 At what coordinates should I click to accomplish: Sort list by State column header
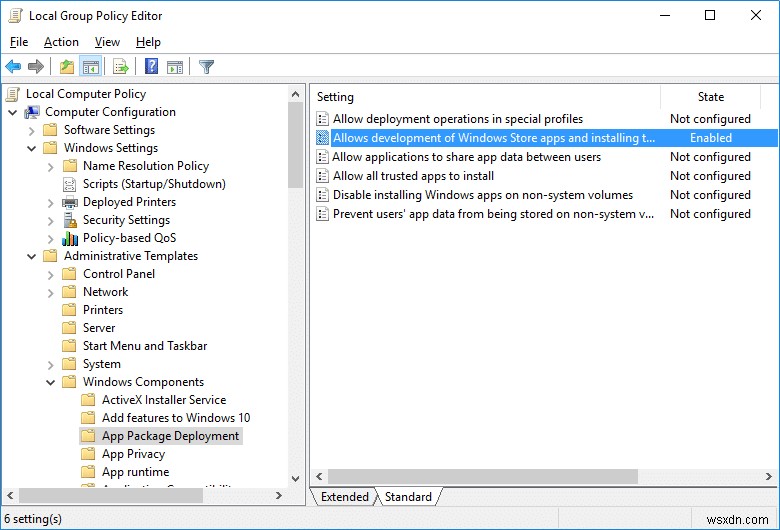[710, 97]
